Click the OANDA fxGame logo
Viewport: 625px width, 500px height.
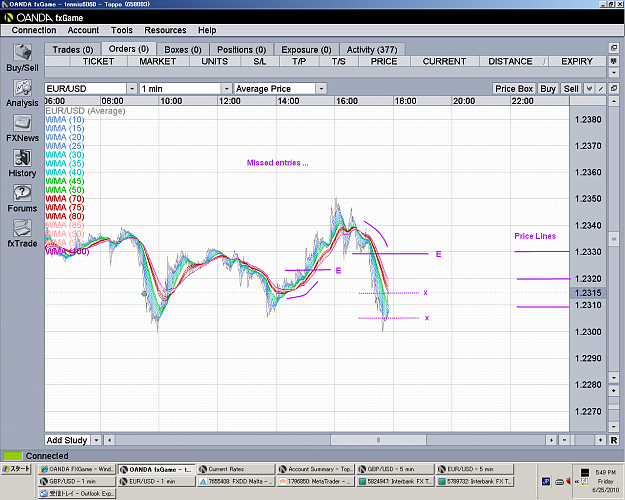(x=43, y=18)
